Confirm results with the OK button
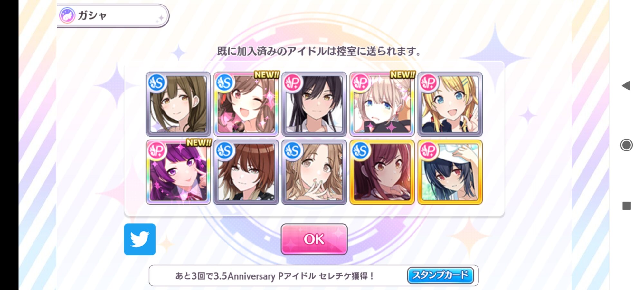Screen dimensions: 644x290 click(x=314, y=239)
